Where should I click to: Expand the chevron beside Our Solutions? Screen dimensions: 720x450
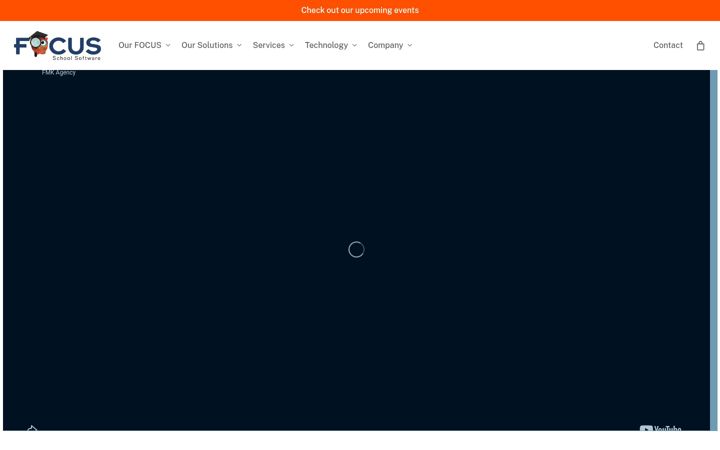[x=239, y=45]
